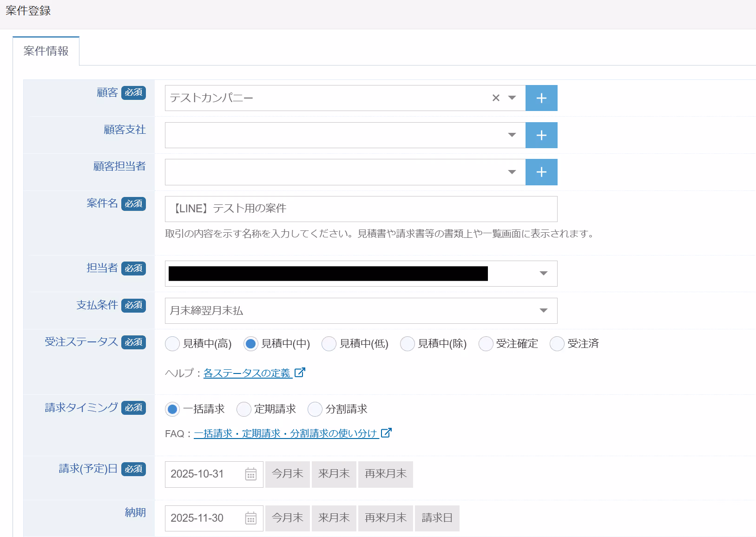Select 見積中(低) status

(x=329, y=344)
